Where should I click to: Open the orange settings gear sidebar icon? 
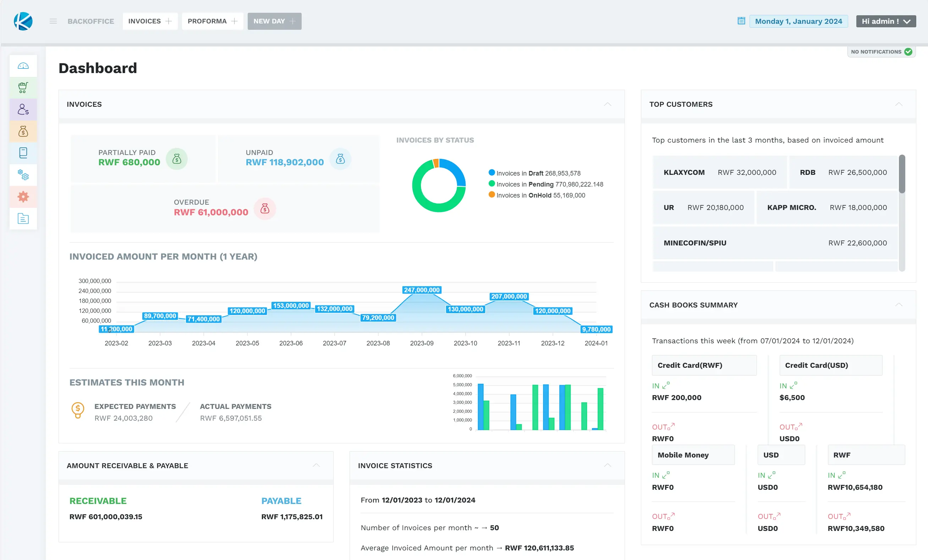(23, 196)
